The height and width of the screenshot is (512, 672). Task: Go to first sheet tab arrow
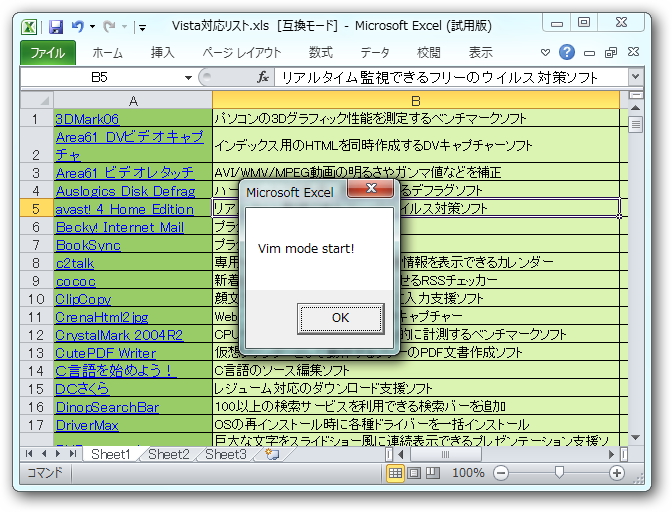pyautogui.click(x=29, y=454)
